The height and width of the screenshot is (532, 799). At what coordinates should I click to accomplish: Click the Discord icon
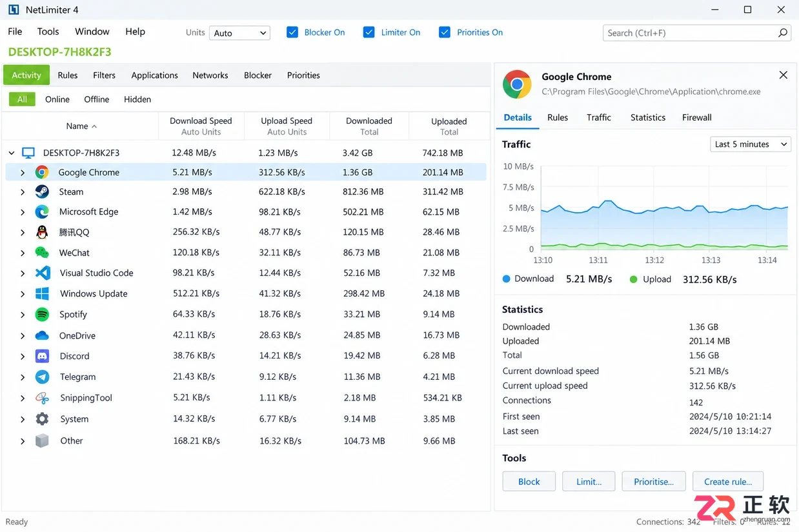42,356
